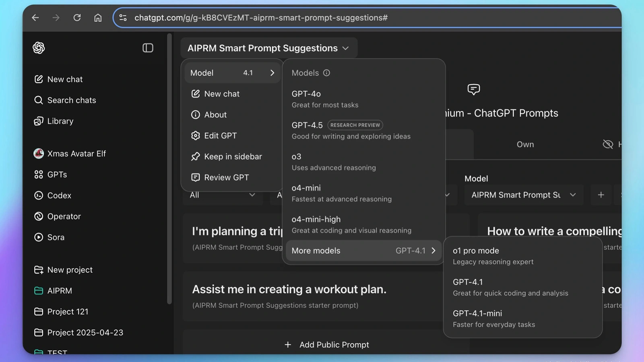Image resolution: width=644 pixels, height=362 pixels.
Task: Choose o4-mini-high model
Action: click(x=363, y=224)
